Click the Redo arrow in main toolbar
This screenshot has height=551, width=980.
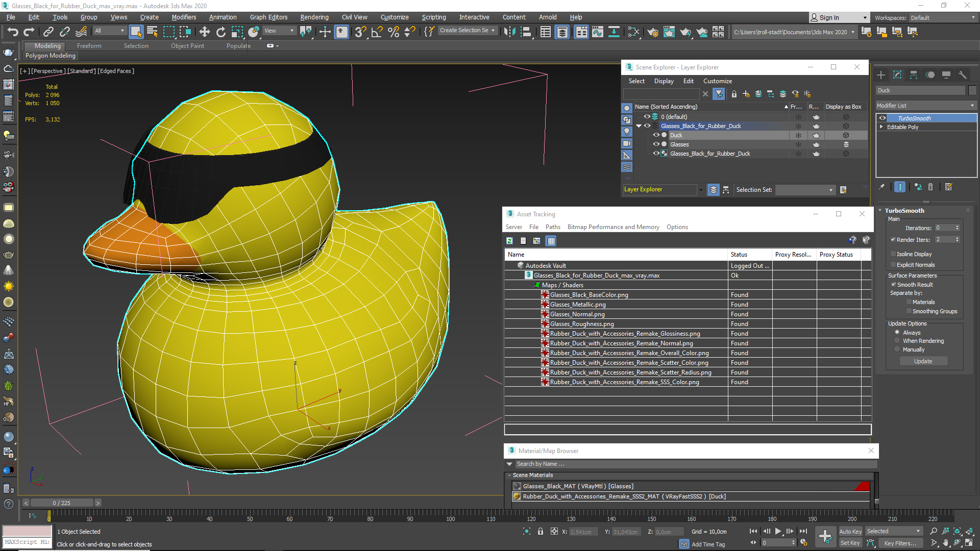[x=29, y=32]
